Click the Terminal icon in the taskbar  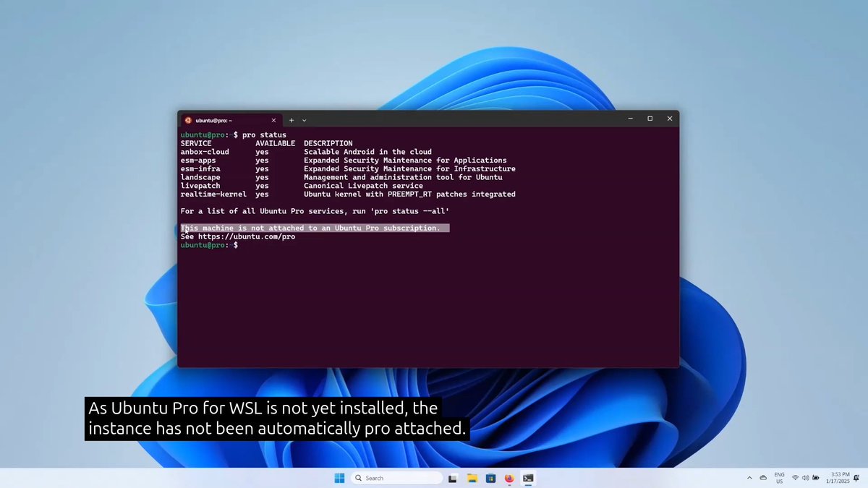[529, 478]
